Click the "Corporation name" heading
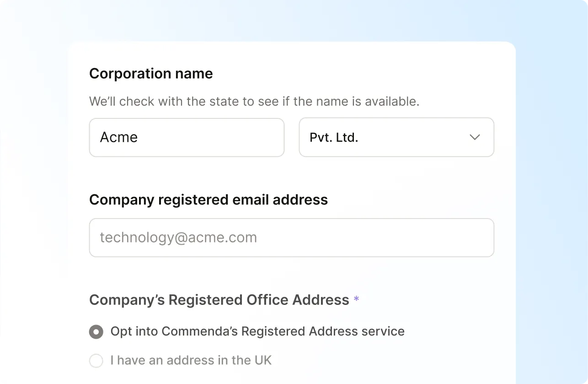Viewport: 588px width, 384px height. (151, 74)
